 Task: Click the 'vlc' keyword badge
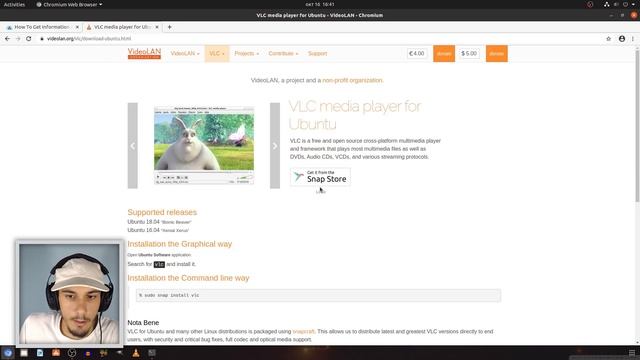pos(159,264)
